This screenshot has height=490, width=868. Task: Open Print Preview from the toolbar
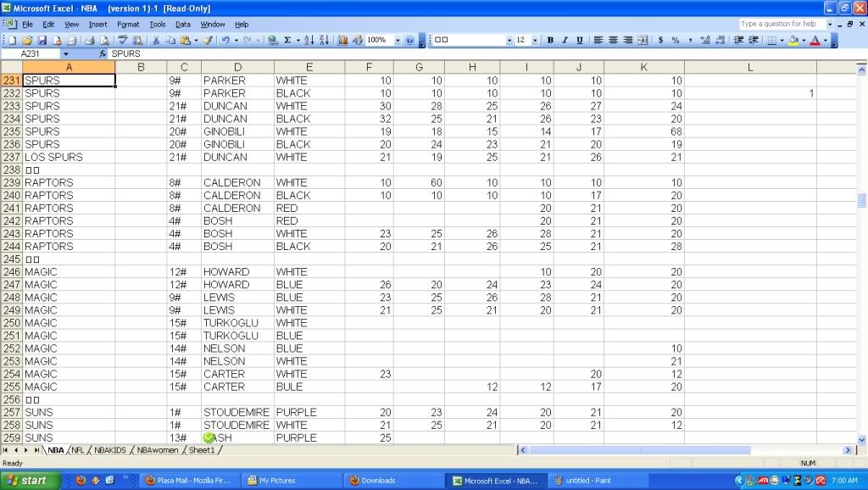click(104, 40)
